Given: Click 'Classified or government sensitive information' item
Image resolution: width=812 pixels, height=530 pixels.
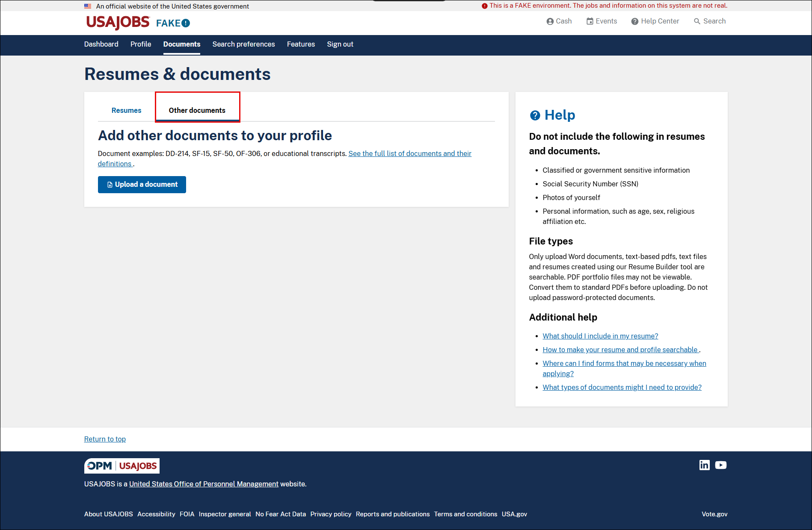Looking at the screenshot, I should [x=616, y=170].
